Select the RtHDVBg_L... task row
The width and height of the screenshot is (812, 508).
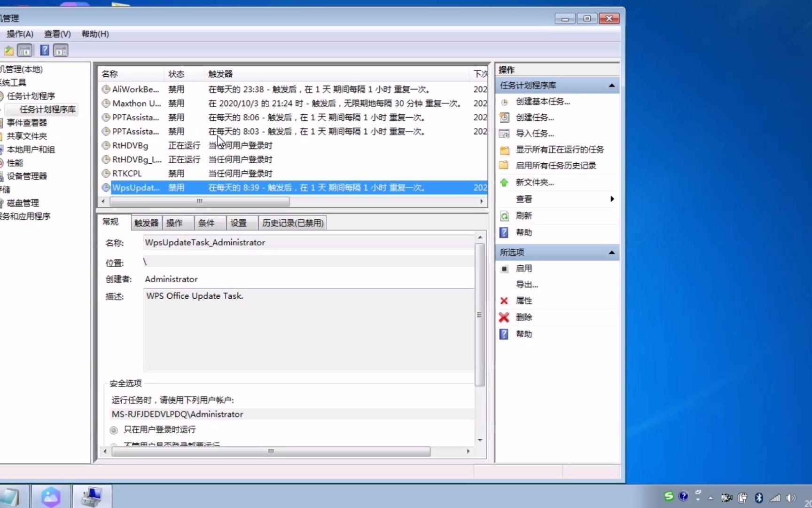[x=293, y=159]
